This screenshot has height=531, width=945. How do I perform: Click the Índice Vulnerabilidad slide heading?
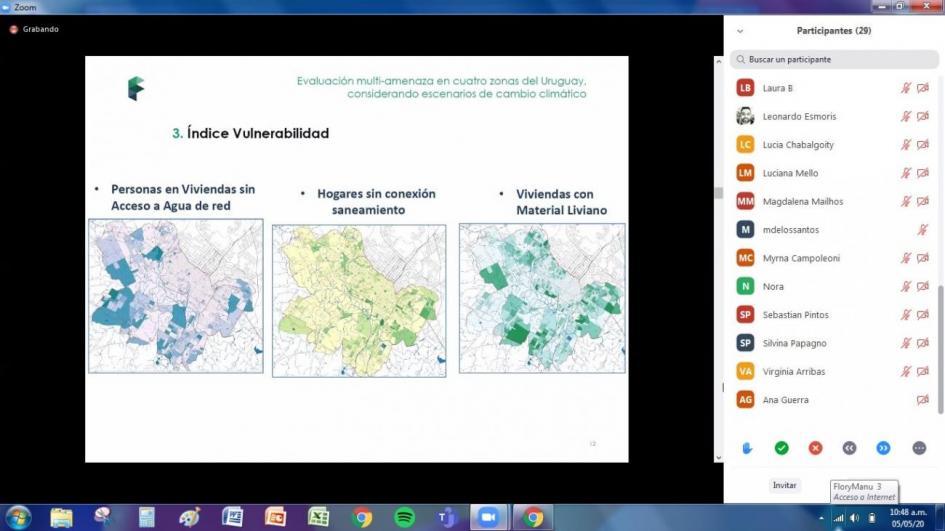(251, 133)
